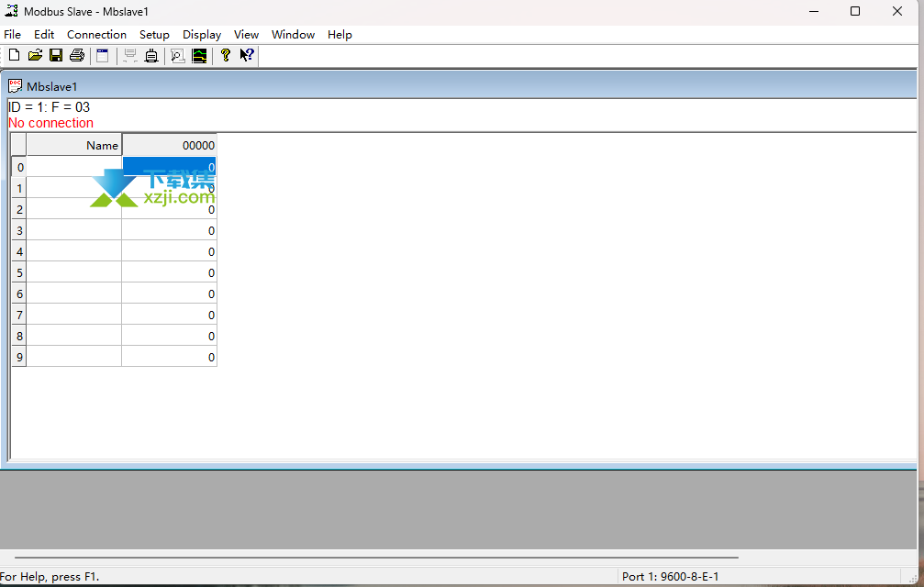
Task: Open the Window menu
Action: tap(293, 35)
